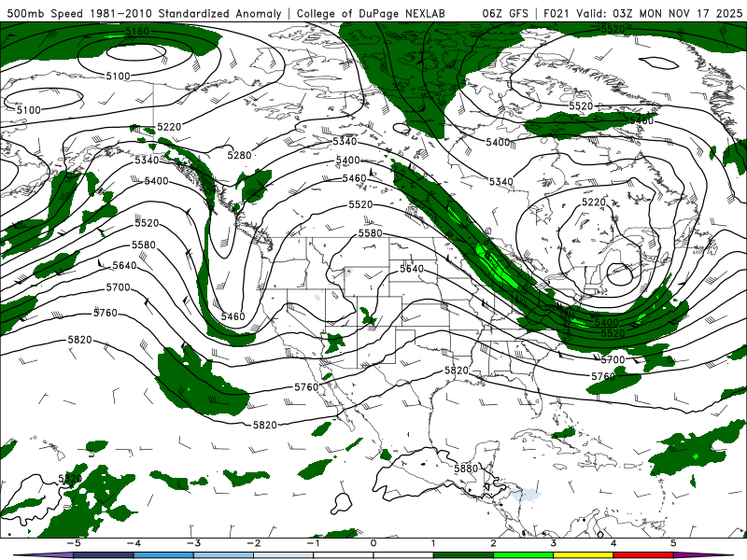Click the '-4' legend tick label
Viewport: 747px width, 560px height.
134,543
